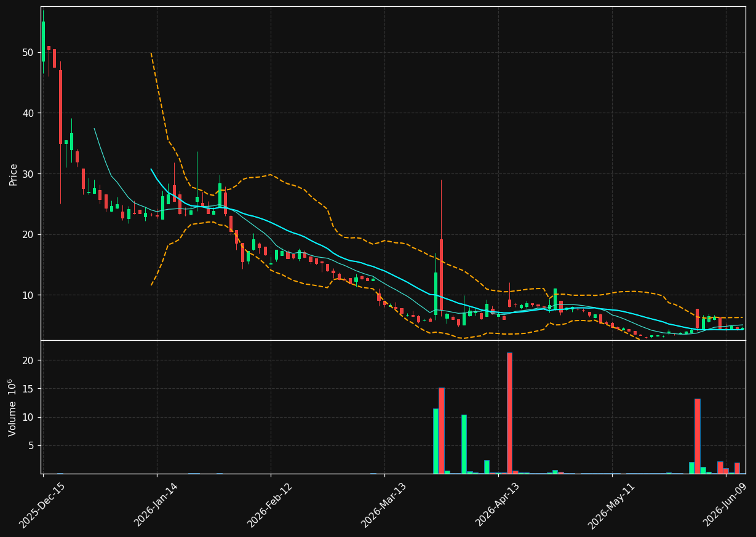Click the Volume 10^6 axis title

pos(12,407)
